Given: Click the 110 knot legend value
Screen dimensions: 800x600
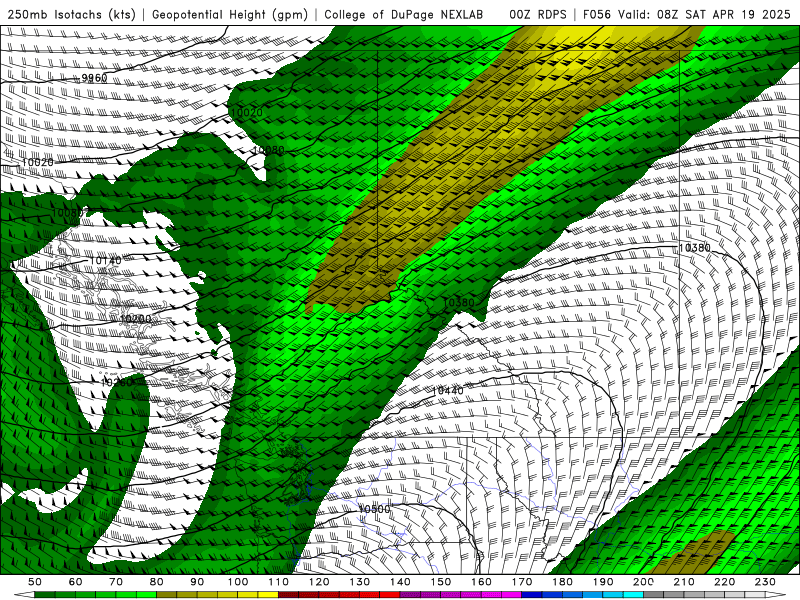Looking at the screenshot, I should pos(279,582).
